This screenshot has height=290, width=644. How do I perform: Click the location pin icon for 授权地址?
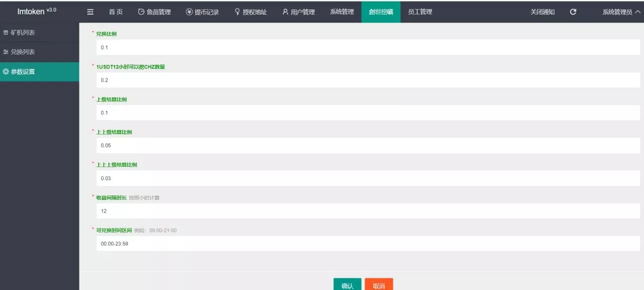(x=236, y=11)
